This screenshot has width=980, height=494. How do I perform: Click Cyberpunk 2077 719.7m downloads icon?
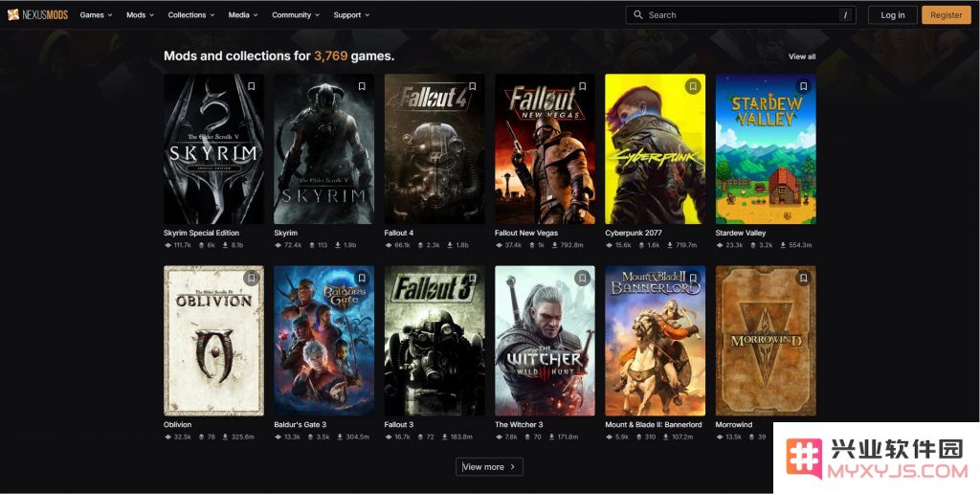pos(669,245)
